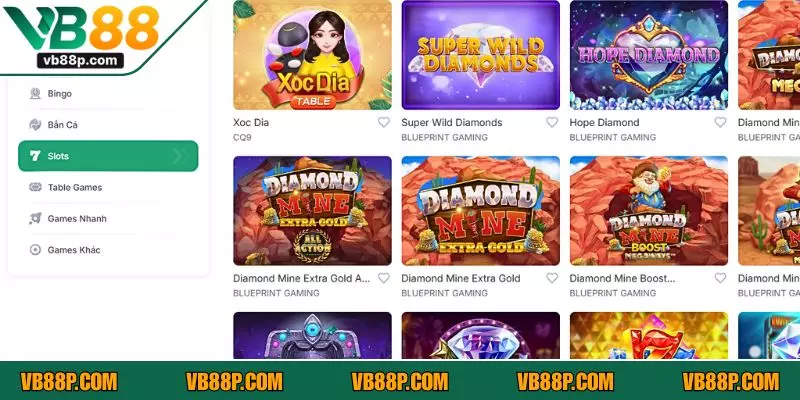Toggle favorite heart for Super Wild Diamonds
The image size is (800, 400).
552,122
